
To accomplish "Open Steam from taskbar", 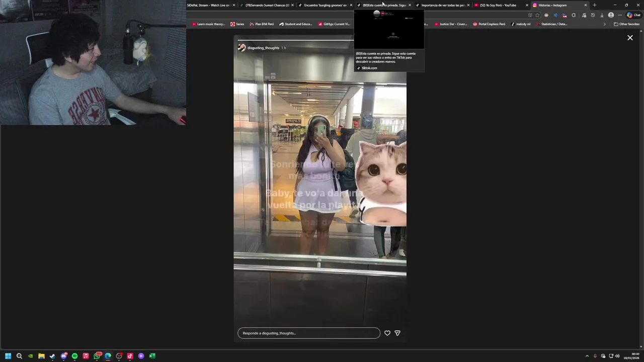I will (52, 356).
